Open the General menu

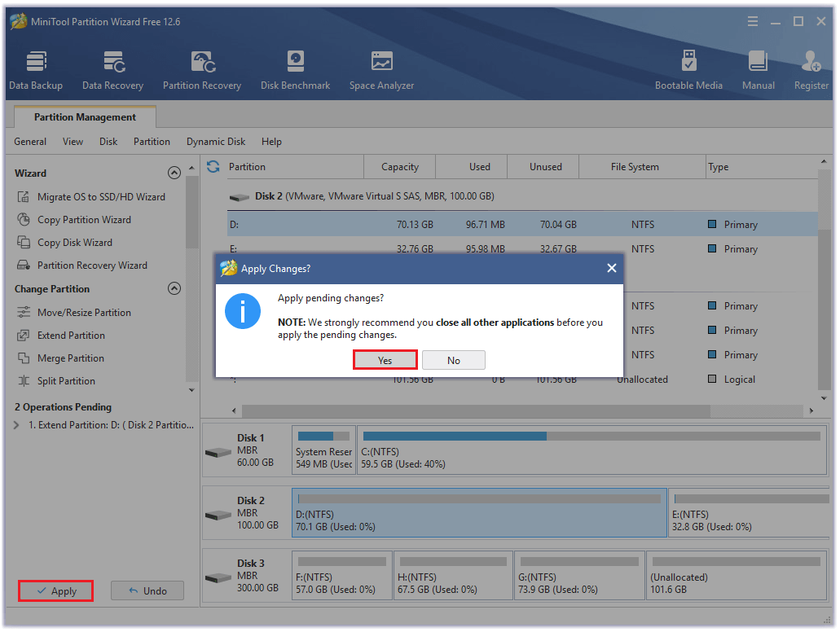[30, 142]
